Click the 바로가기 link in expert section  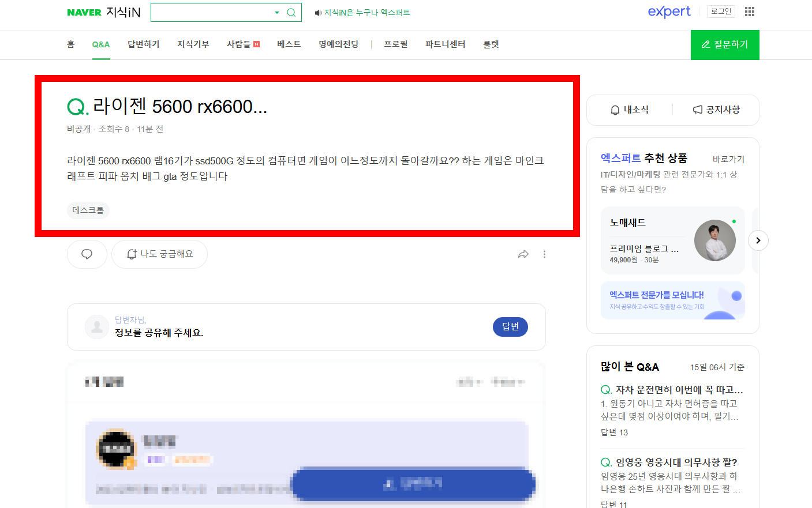[x=728, y=159]
